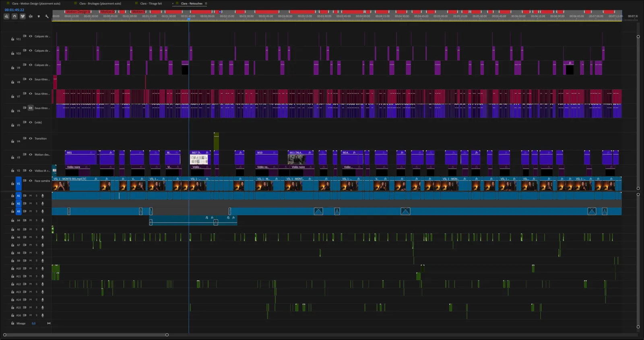Hide track V11 Calques output
Image resolution: width=644 pixels, height=340 pixels.
coord(30,36)
